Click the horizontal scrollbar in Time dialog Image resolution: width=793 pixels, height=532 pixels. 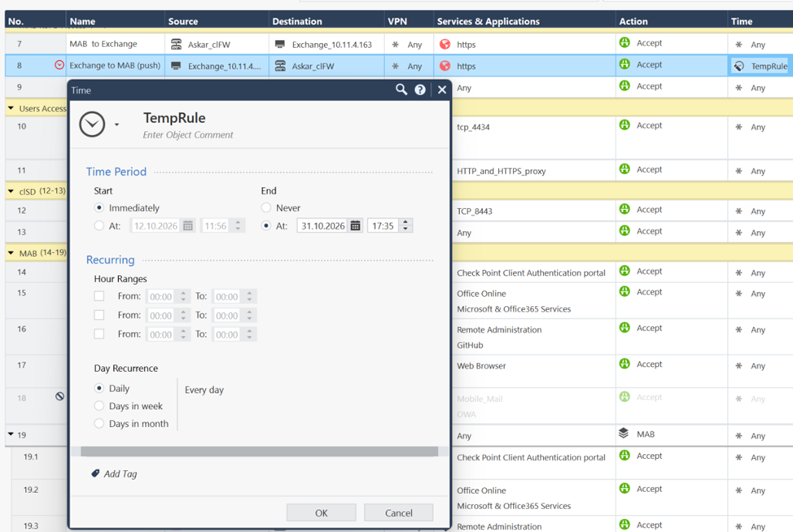260,451
